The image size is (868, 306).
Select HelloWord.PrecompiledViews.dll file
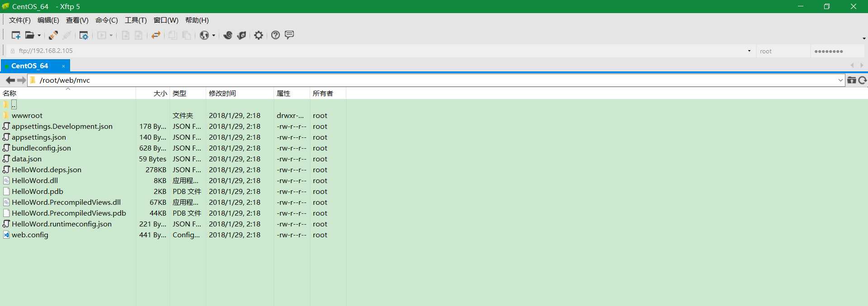point(66,202)
